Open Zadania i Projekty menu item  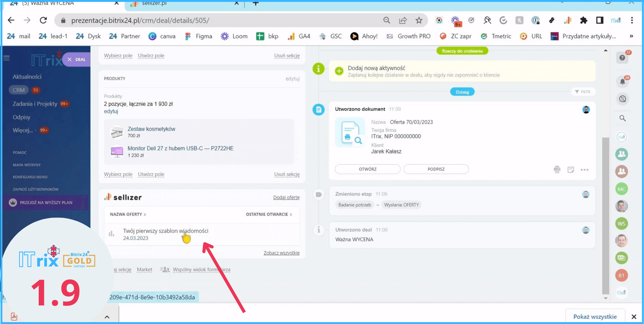click(35, 104)
